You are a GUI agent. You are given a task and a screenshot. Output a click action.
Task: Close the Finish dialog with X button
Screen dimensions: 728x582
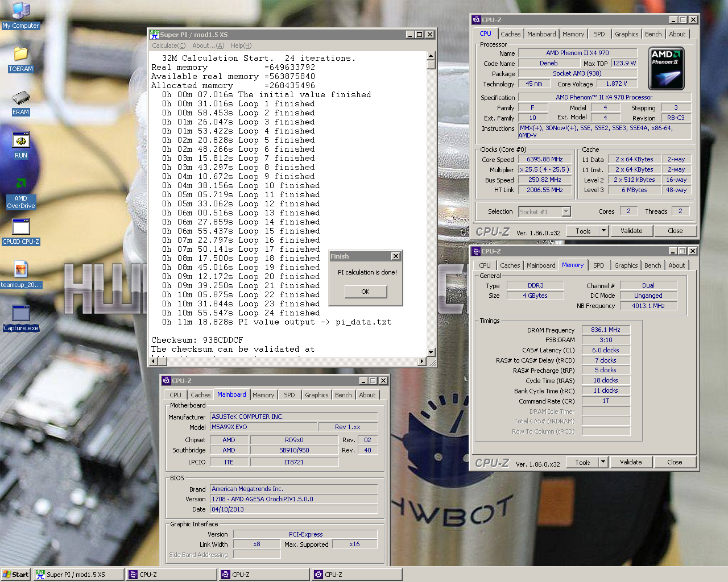click(395, 256)
